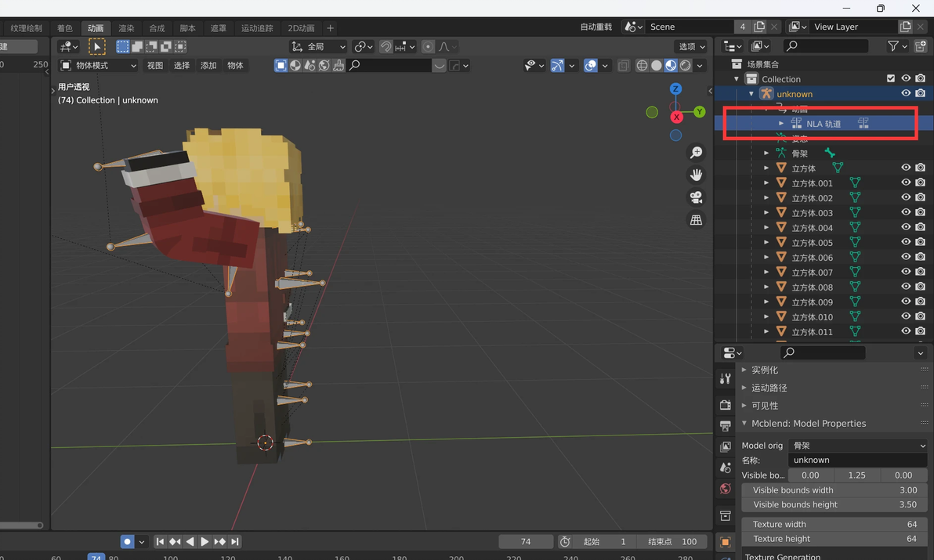Image resolution: width=934 pixels, height=560 pixels.
Task: Uncheck the Collection exclude checkbox
Action: (891, 78)
